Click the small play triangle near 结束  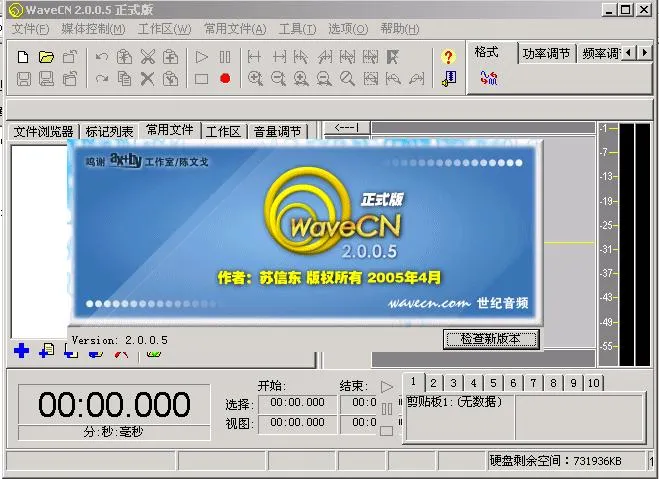coord(387,387)
